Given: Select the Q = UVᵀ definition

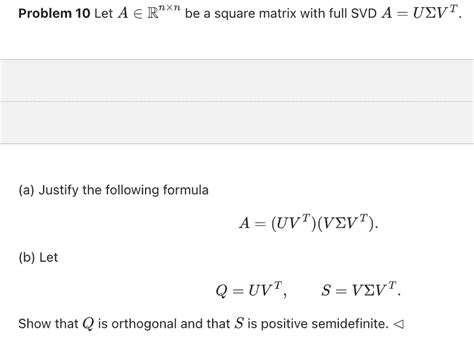Looking at the screenshot, I should click(251, 290).
